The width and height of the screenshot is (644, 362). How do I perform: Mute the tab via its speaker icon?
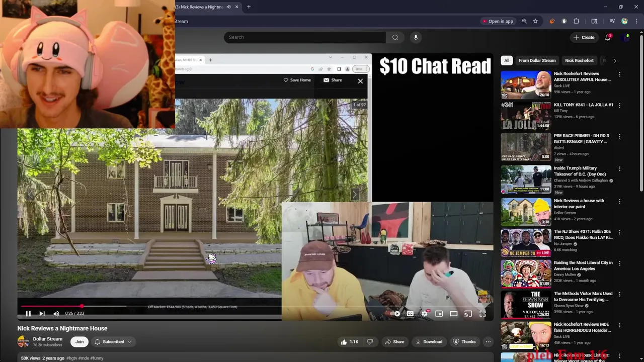coord(228,7)
